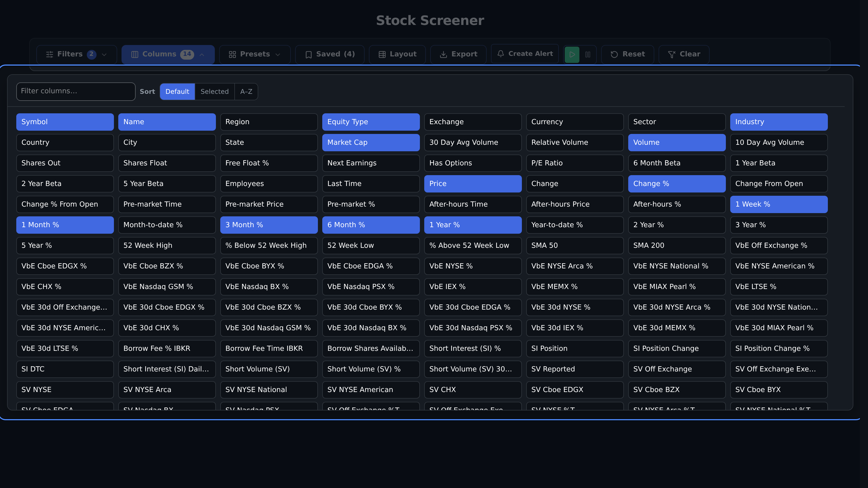Screen dimensions: 868x488
Task: Enable the SI DTC column
Action: [x=65, y=369]
